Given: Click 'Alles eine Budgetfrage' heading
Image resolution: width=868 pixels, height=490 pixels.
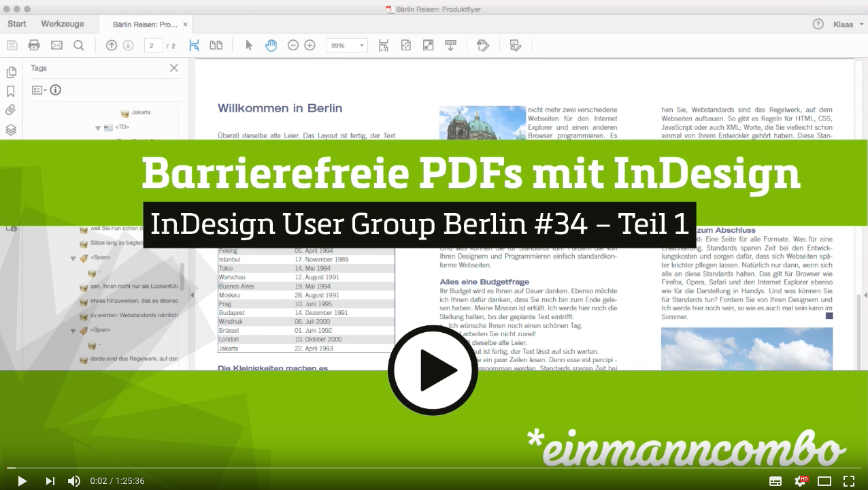Looking at the screenshot, I should click(484, 282).
